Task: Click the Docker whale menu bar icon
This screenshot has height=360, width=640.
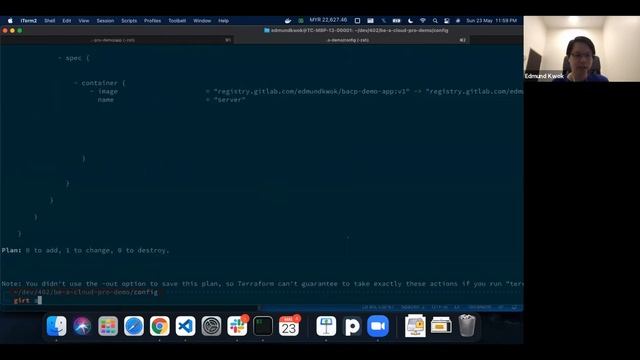Action: (288, 20)
